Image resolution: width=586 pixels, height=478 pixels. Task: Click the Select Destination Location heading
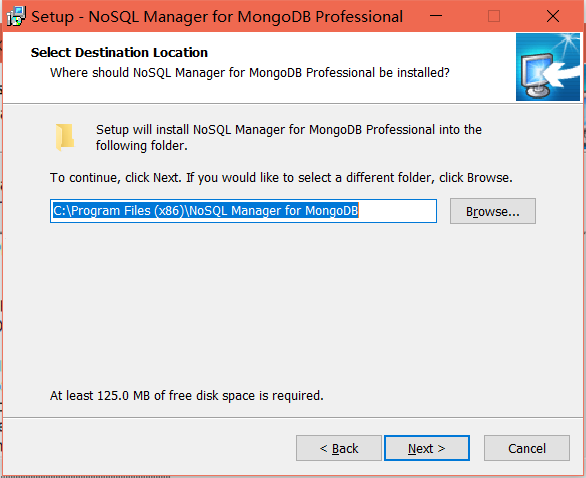(x=119, y=53)
